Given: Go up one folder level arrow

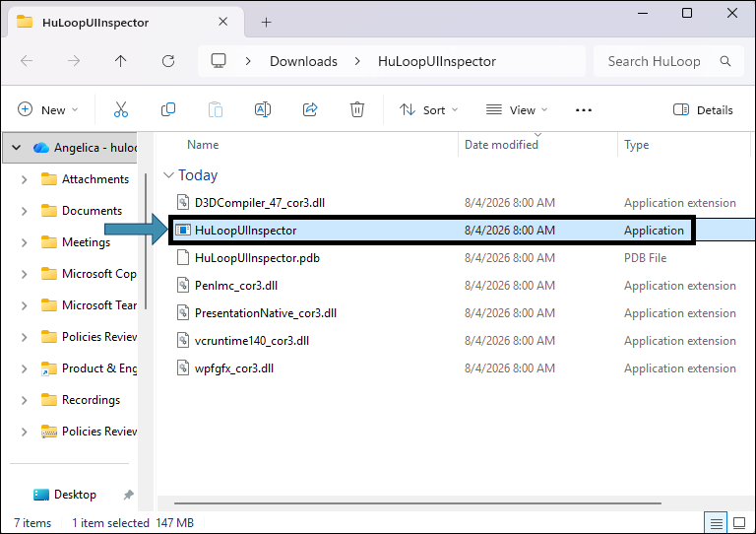Looking at the screenshot, I should [120, 61].
